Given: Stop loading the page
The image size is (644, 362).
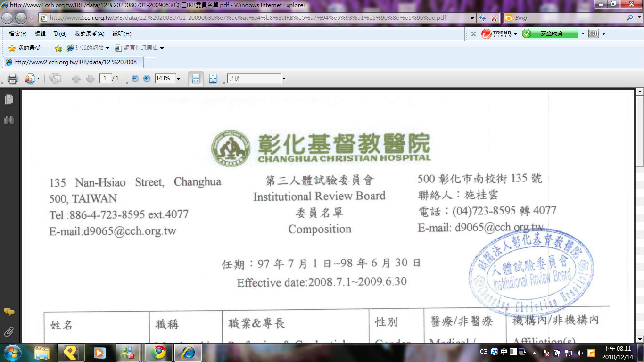Looking at the screenshot, I should [494, 18].
